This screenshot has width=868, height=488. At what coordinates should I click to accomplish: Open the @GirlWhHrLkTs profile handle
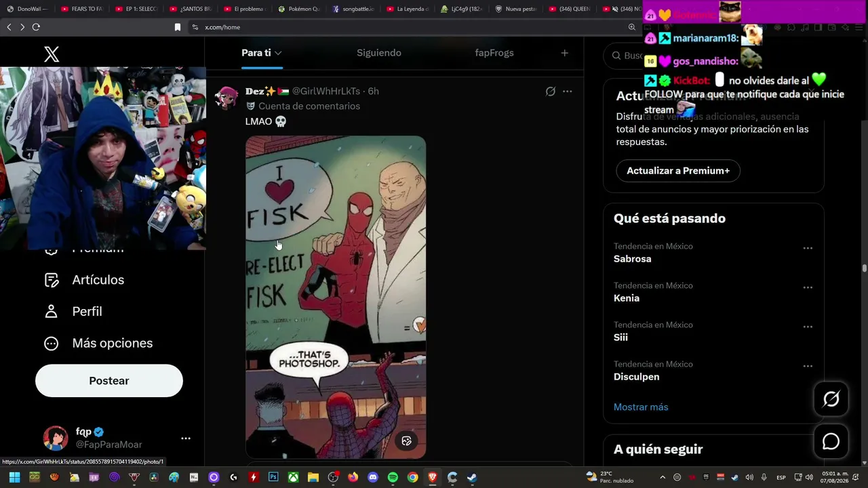[326, 91]
